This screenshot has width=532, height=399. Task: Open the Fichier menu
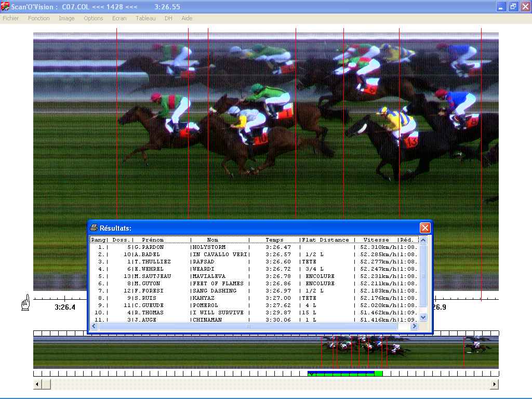[x=10, y=18]
